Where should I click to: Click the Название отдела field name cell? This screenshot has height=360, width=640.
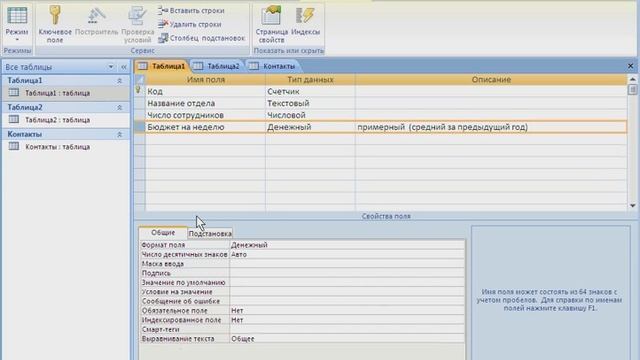pos(205,103)
